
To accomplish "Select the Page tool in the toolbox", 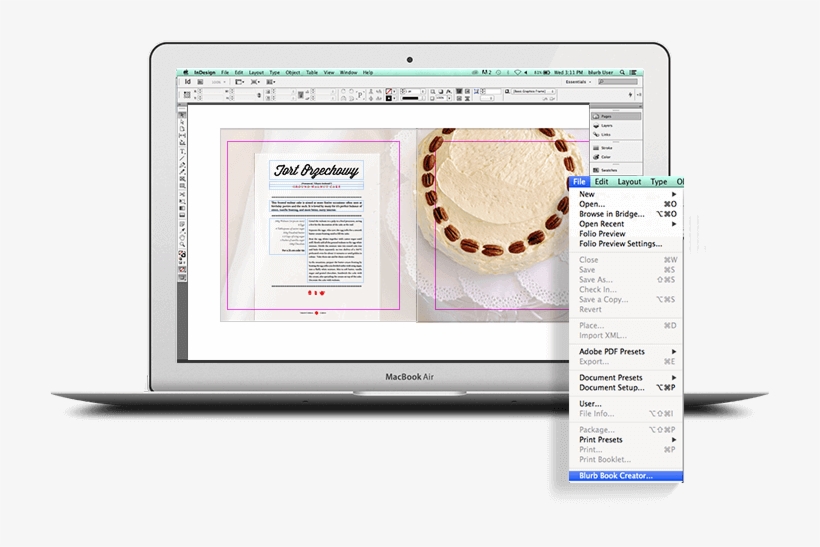I will [x=182, y=128].
